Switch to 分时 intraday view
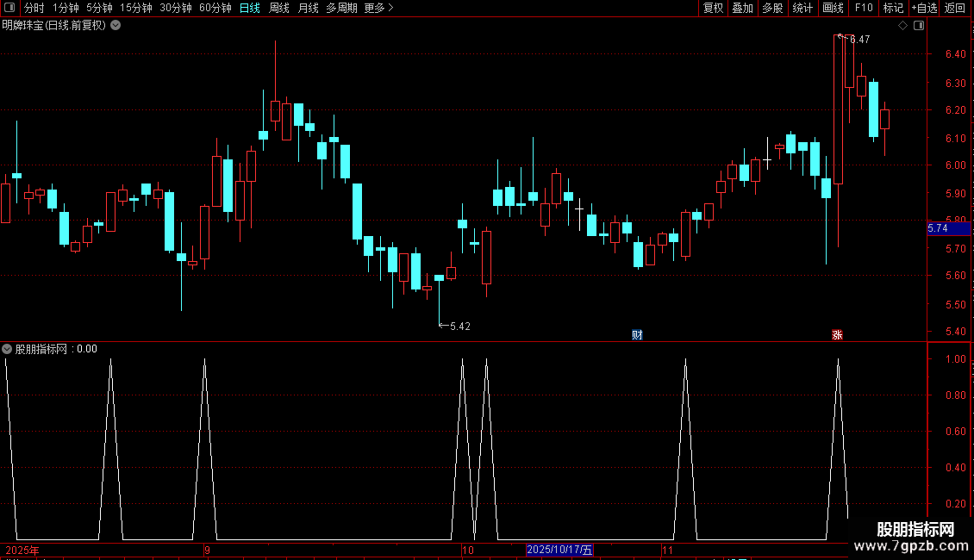The image size is (974, 560). pos(34,8)
